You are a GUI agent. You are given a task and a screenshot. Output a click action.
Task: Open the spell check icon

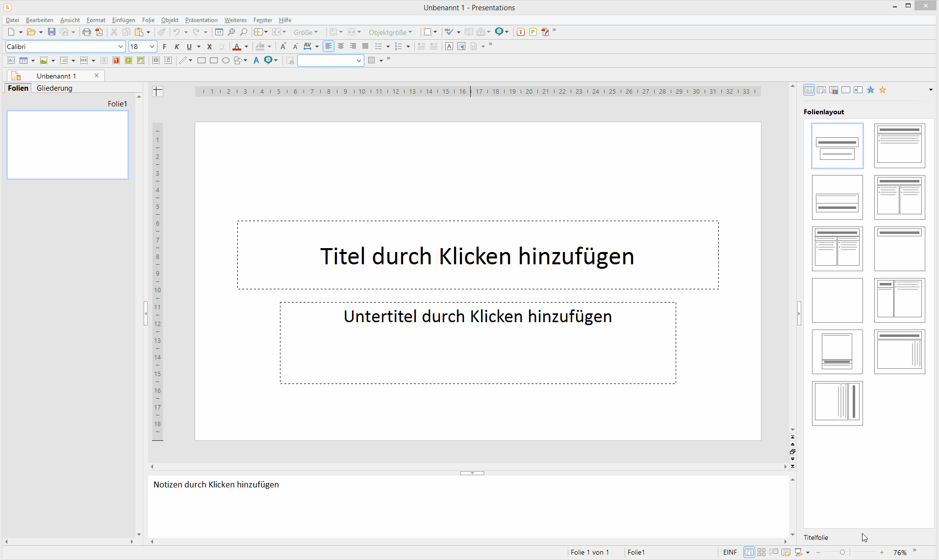[449, 32]
